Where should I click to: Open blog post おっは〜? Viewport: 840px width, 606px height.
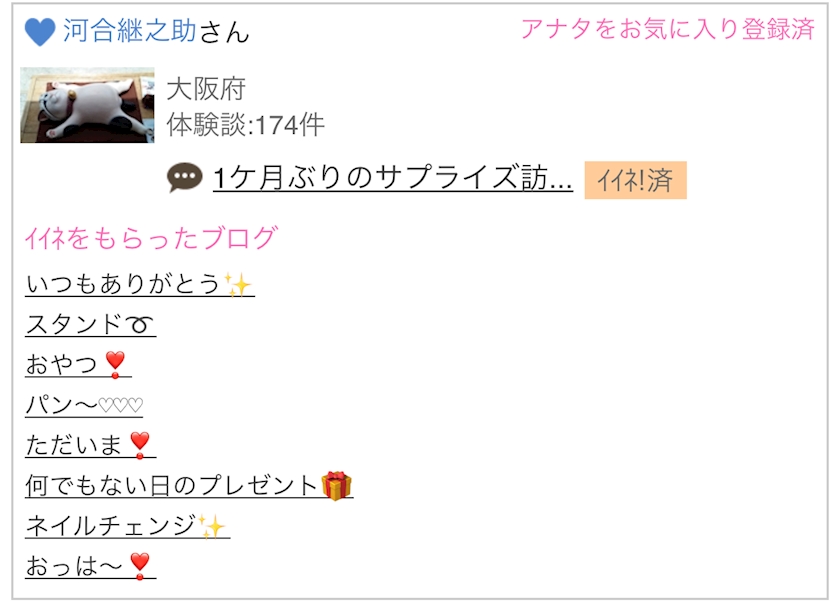91,566
